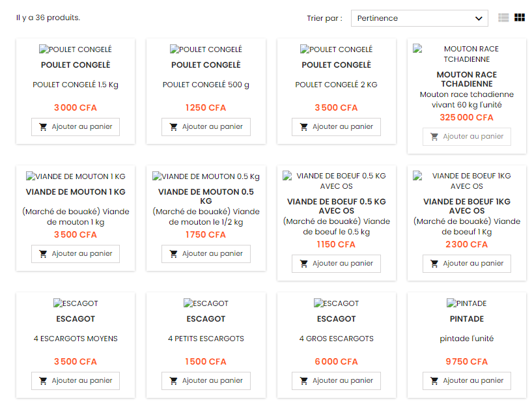532x405 pixels.
Task: Click cart icon for VIANDE DE BOEUF 1KG
Action: [434, 264]
